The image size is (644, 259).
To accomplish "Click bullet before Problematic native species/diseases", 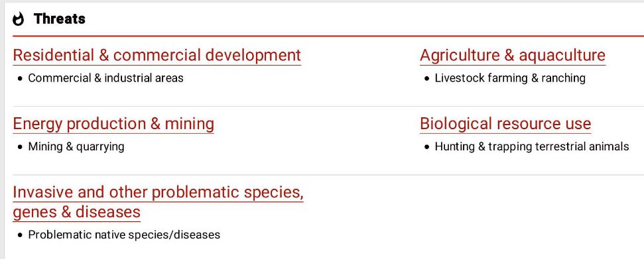I will pyautogui.click(x=20, y=235).
